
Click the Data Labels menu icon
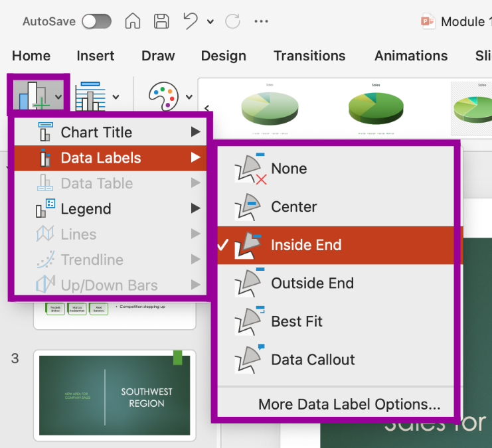pos(45,157)
